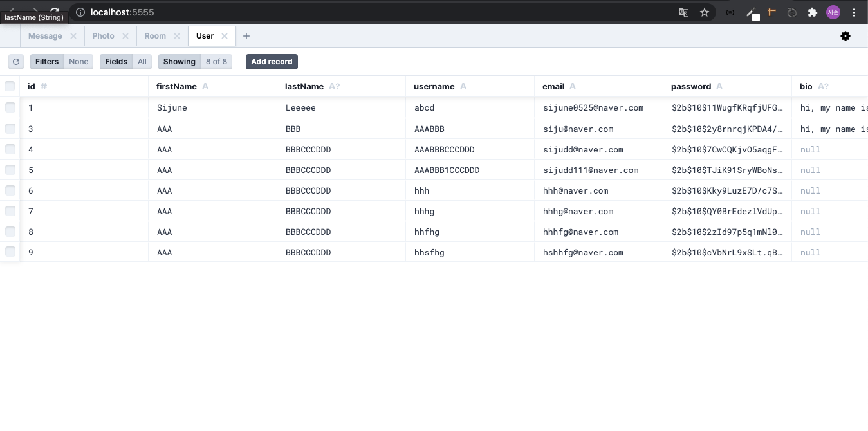The height and width of the screenshot is (431, 868).
Task: Select the id cell with value 9
Action: (84, 252)
